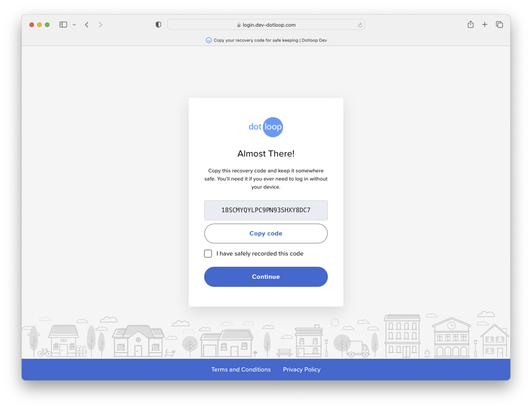
Task: Open Terms and Conditions
Action: tap(241, 369)
